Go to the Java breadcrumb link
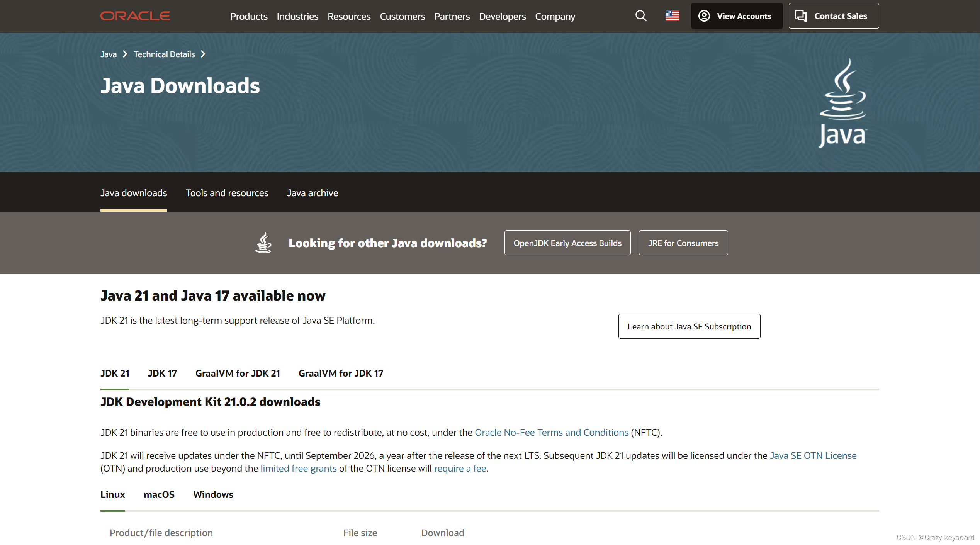Viewport: 980px width, 545px height. pos(109,54)
